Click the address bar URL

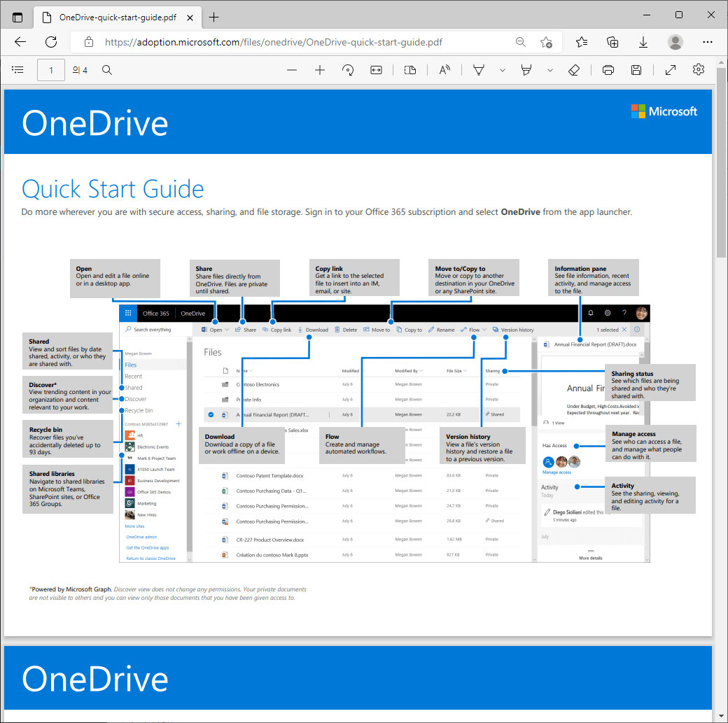[274, 42]
